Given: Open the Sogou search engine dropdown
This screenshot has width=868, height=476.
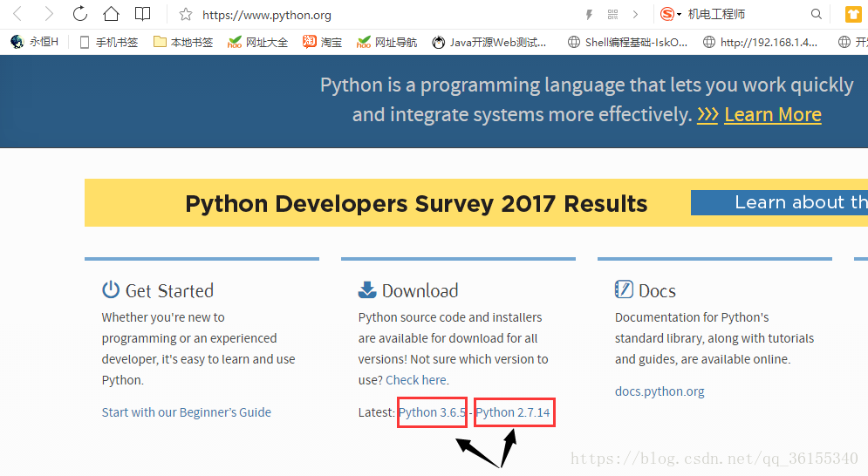Looking at the screenshot, I should tap(671, 15).
